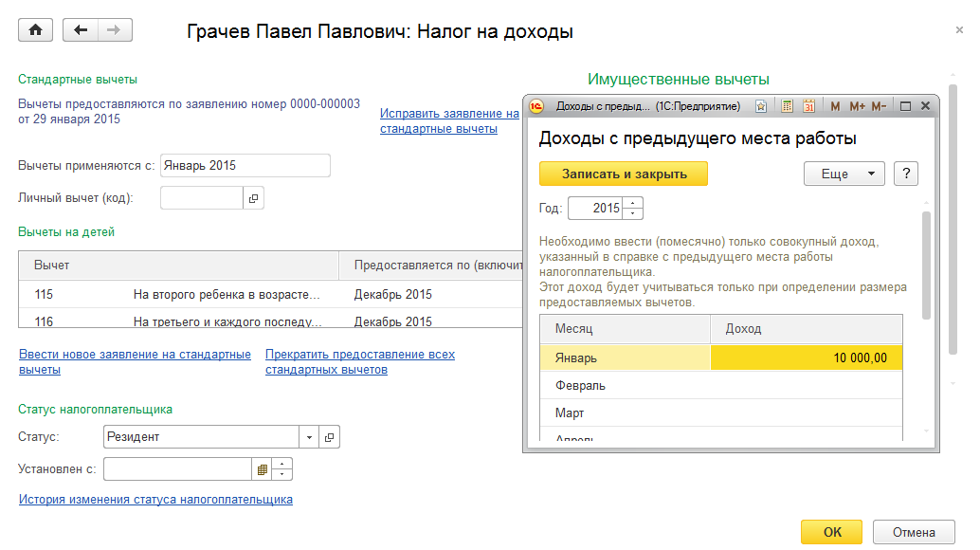Go back with the left arrow

[x=80, y=30]
